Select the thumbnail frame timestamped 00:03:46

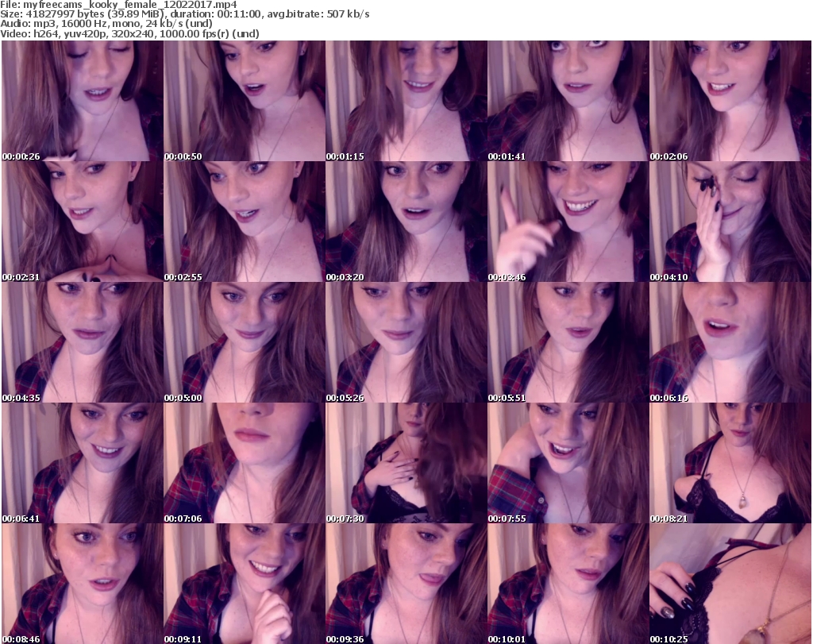[x=568, y=222]
